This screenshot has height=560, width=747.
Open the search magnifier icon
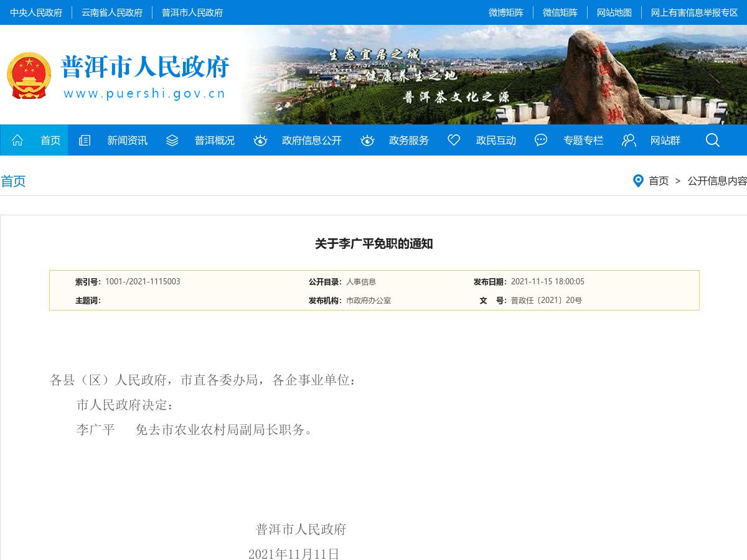click(713, 140)
